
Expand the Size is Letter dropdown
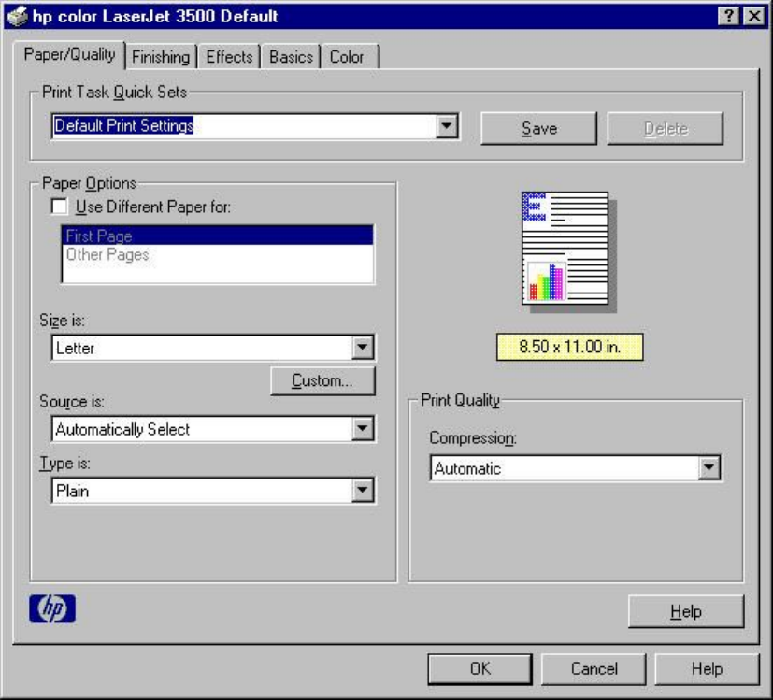point(363,347)
